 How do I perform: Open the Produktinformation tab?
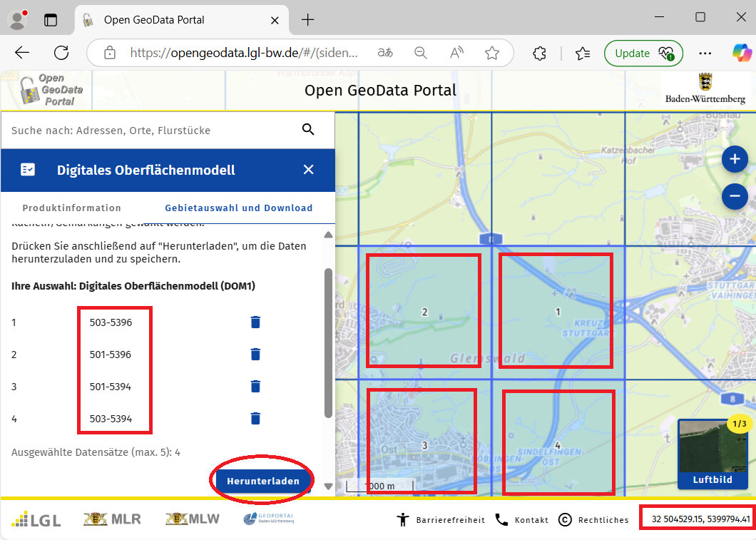[71, 208]
